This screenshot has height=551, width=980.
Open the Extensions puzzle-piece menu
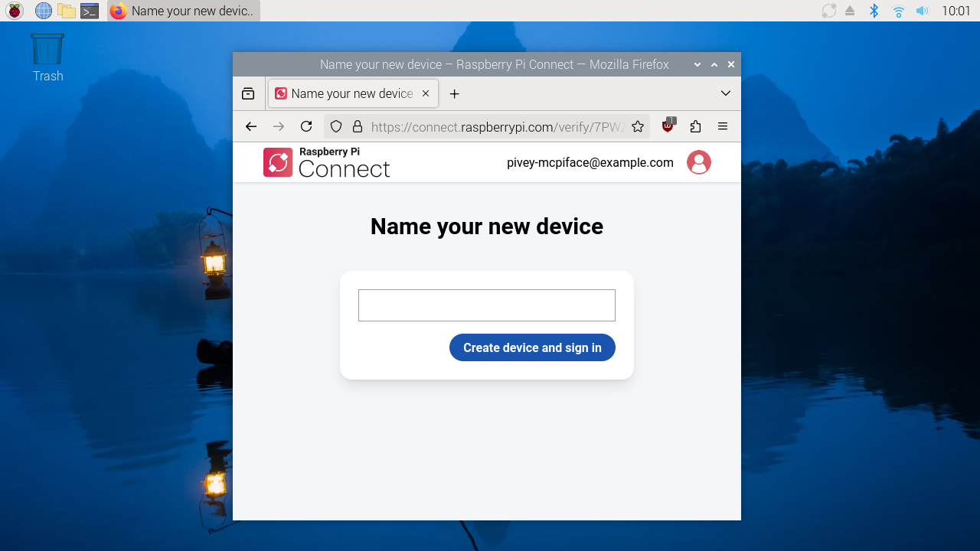(x=695, y=126)
